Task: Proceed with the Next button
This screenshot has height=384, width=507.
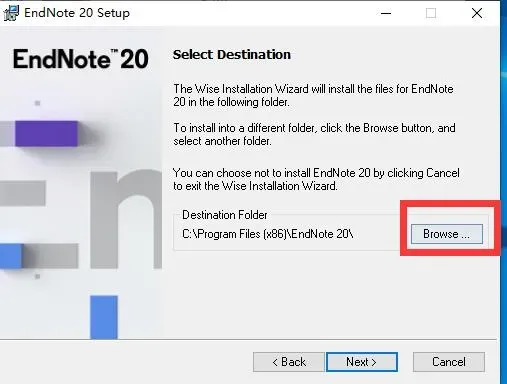Action: (362, 362)
